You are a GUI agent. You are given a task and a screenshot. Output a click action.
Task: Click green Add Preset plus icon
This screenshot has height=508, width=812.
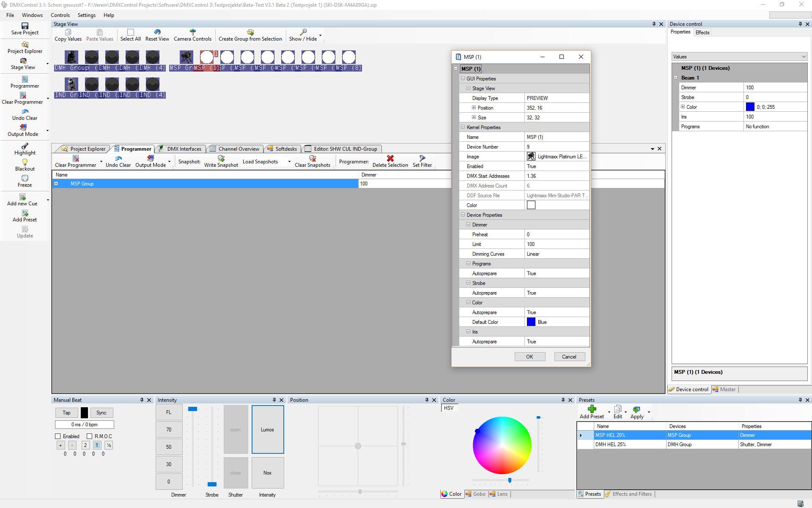click(592, 409)
